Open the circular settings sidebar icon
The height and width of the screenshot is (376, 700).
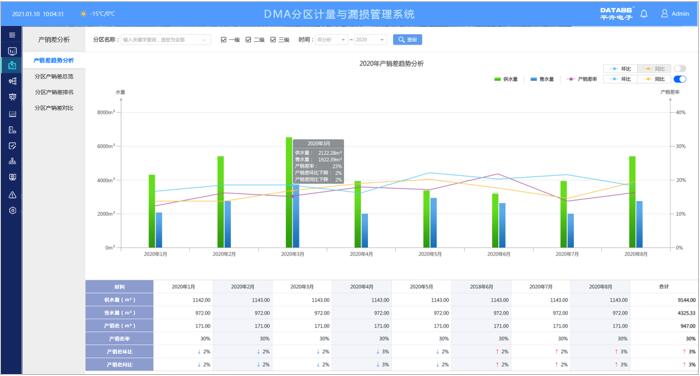12,210
